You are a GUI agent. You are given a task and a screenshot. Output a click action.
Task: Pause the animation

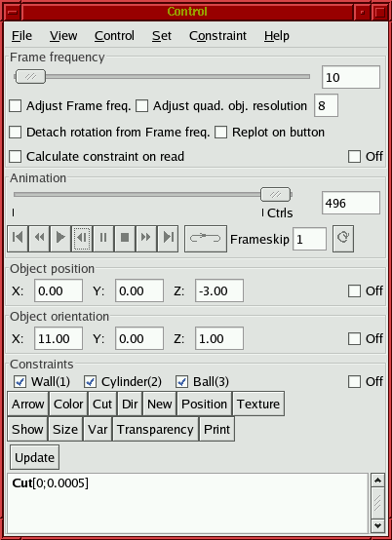pyautogui.click(x=103, y=238)
